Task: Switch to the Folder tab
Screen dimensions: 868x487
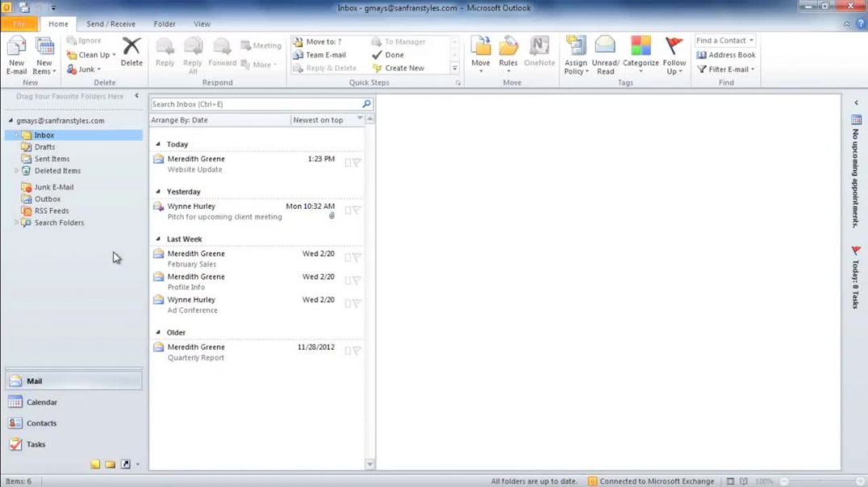Action: point(165,24)
